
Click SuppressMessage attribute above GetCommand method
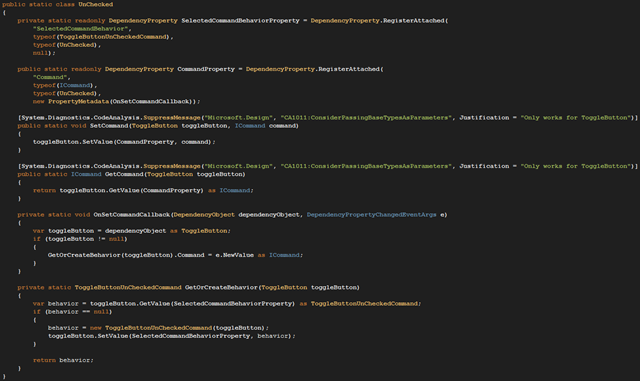point(172,166)
